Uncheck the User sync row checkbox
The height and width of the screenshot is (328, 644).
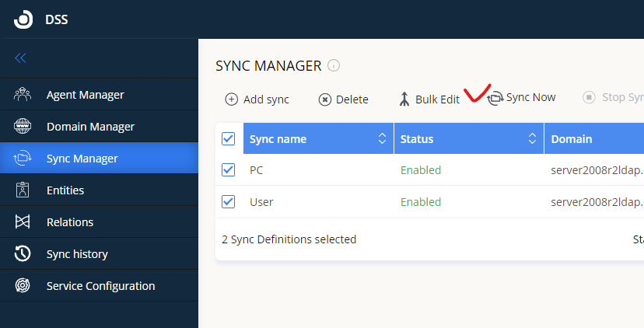229,201
